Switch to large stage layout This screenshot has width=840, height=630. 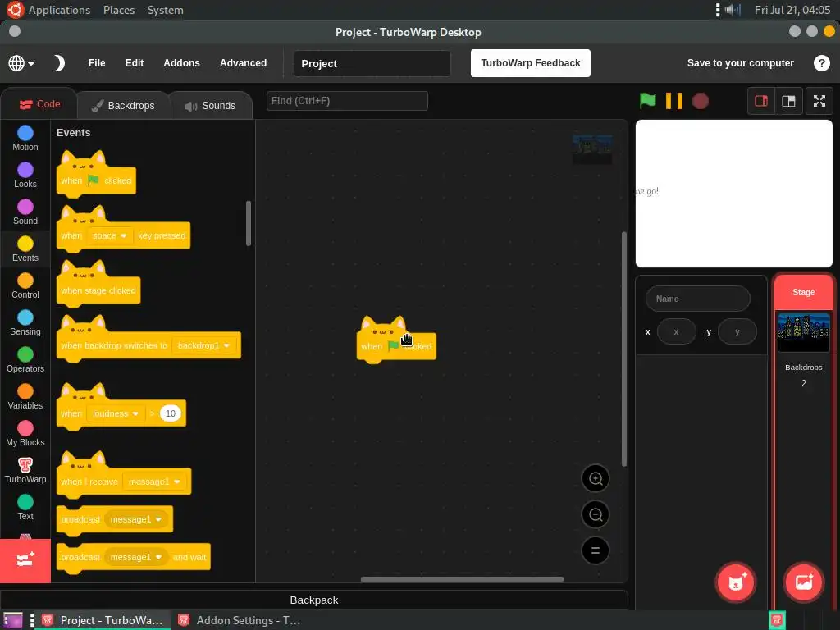pos(788,101)
